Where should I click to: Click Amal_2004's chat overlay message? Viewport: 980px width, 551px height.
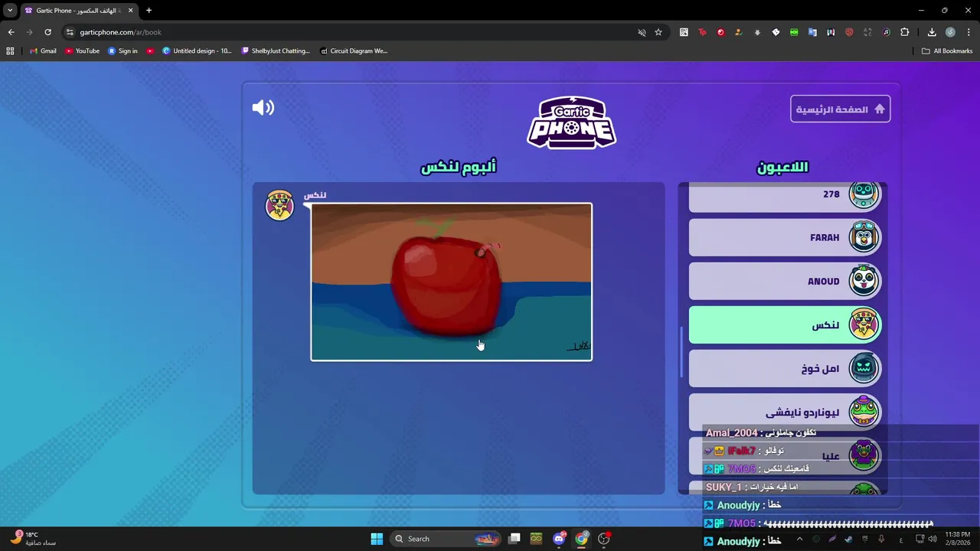coord(761,433)
